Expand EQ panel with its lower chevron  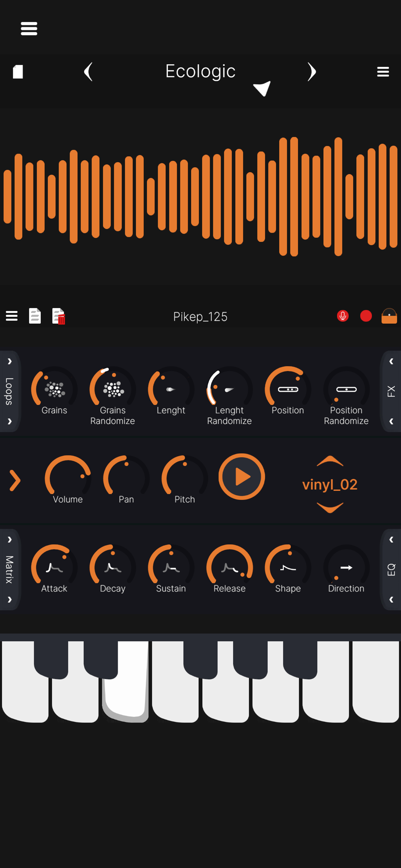[x=391, y=600]
